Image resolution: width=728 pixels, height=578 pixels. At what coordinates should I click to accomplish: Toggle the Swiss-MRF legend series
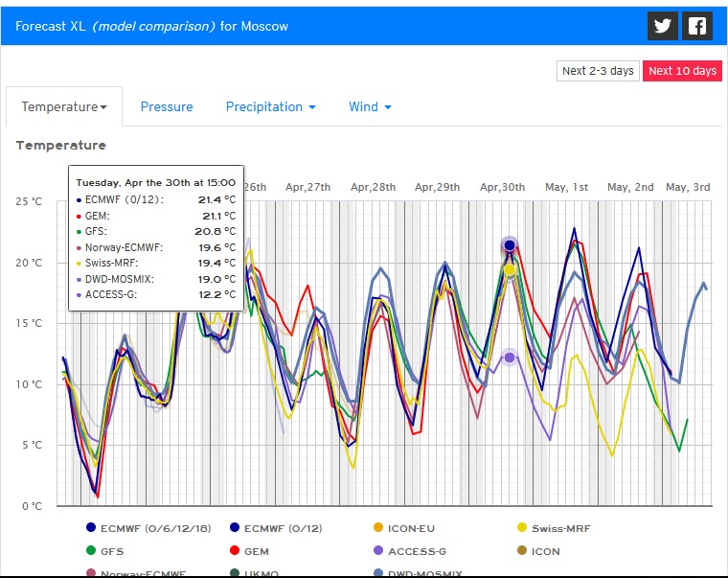[554, 528]
